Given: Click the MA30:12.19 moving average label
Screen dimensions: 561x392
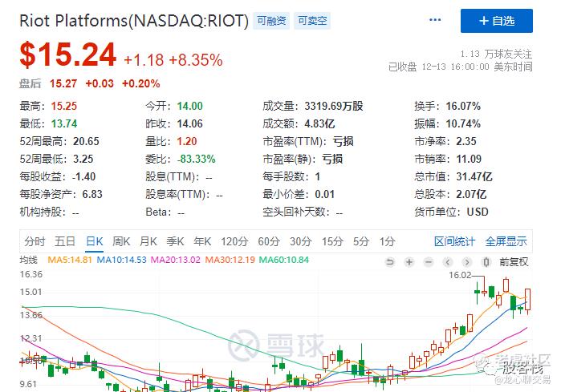Looking at the screenshot, I should tap(230, 260).
